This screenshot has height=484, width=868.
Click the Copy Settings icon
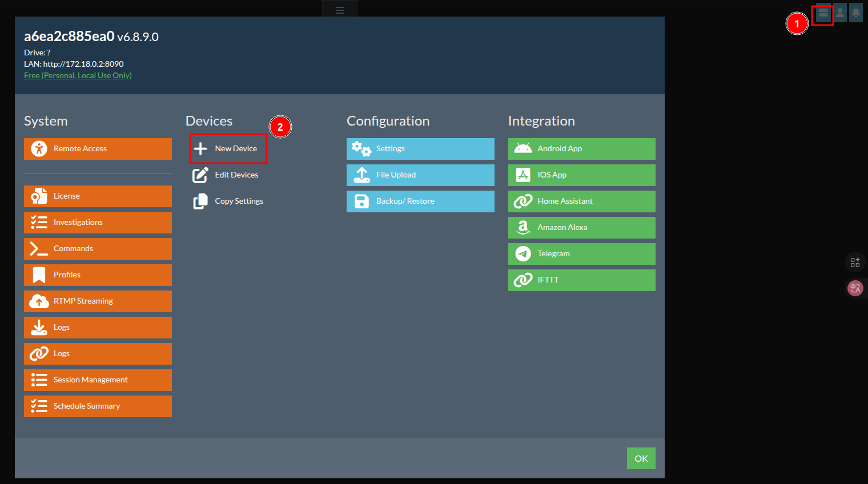[x=200, y=201]
